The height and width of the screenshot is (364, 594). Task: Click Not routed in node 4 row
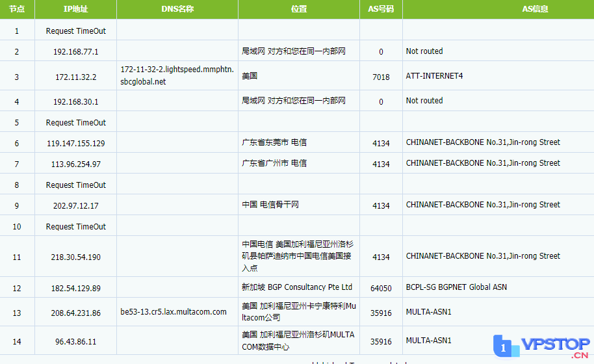pyautogui.click(x=424, y=101)
